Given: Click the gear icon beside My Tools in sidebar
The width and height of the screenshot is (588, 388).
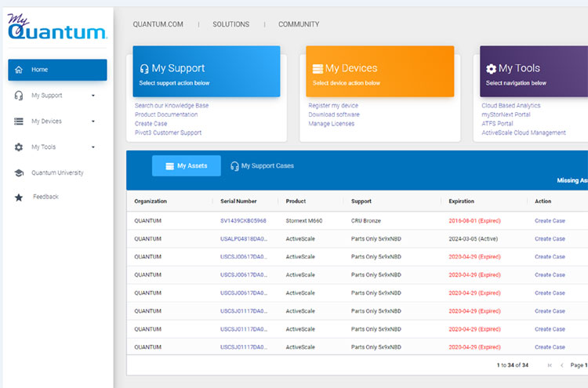Looking at the screenshot, I should click(19, 147).
